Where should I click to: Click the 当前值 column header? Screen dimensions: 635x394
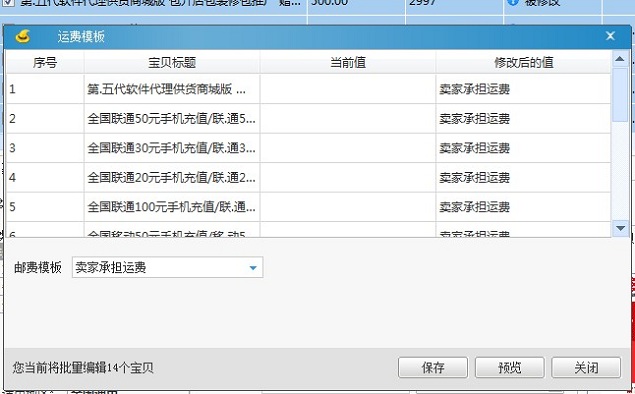point(348,62)
